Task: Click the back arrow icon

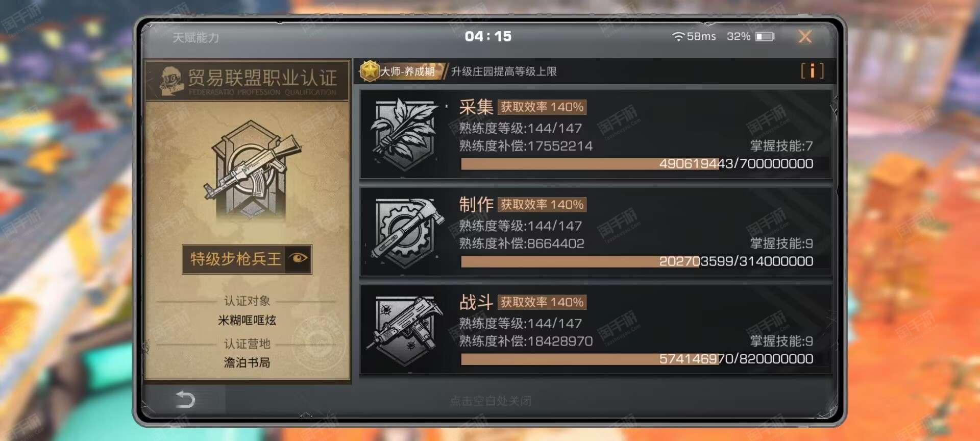Action: tap(185, 399)
